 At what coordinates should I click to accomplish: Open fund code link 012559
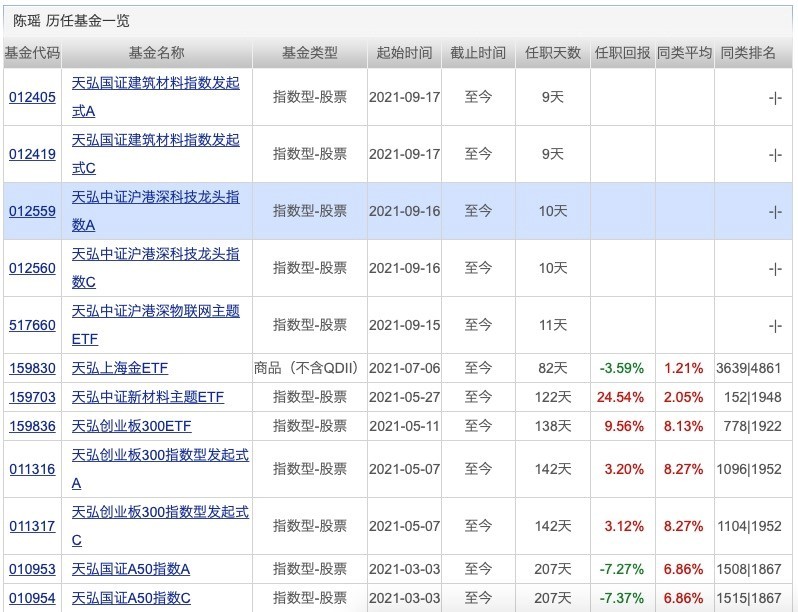[32, 211]
